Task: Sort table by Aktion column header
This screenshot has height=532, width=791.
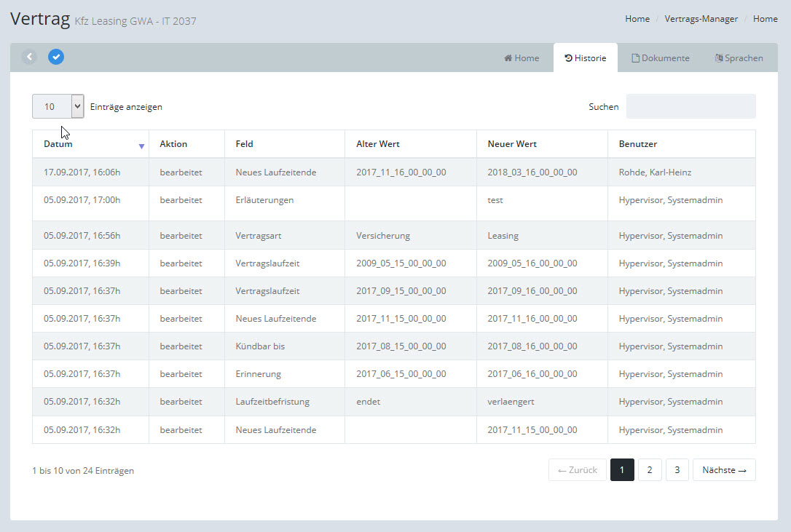Action: (173, 144)
